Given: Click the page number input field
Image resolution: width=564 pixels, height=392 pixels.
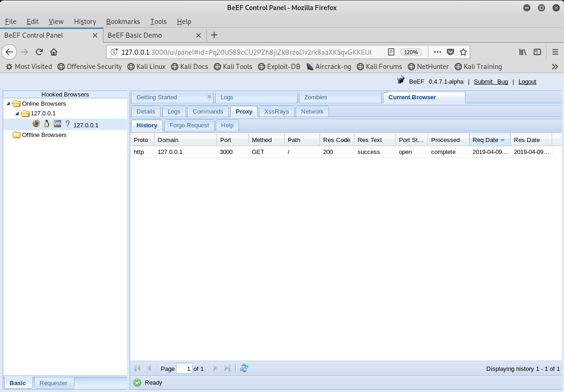Looking at the screenshot, I should pyautogui.click(x=184, y=368).
